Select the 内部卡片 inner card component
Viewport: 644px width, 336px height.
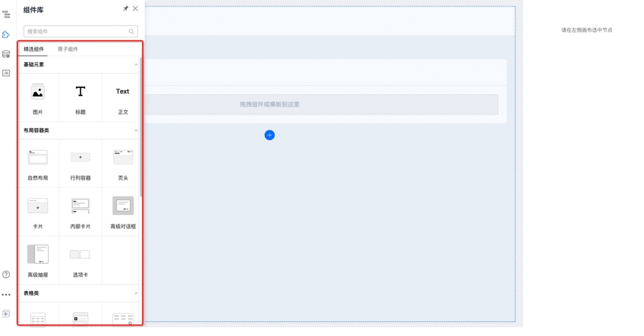80,212
